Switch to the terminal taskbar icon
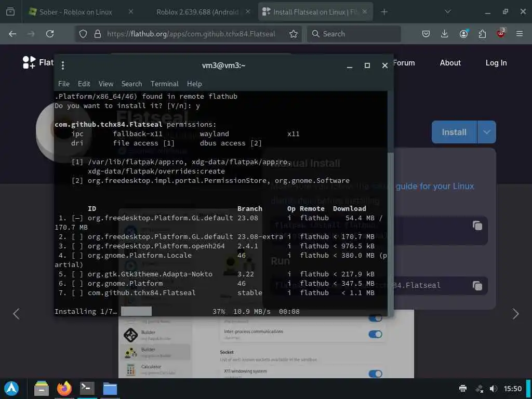Image resolution: width=532 pixels, height=399 pixels. (87, 388)
